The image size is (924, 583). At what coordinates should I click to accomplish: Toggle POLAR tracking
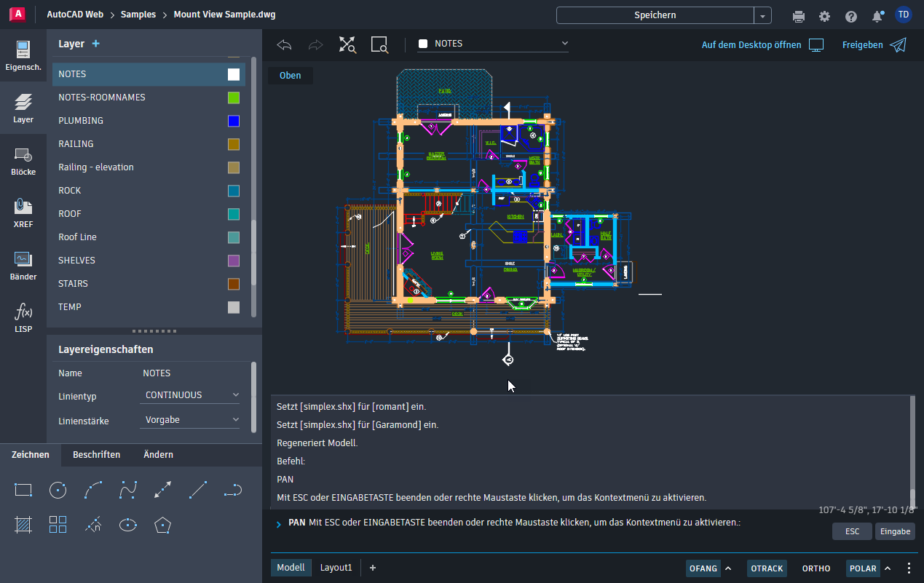coord(864,568)
